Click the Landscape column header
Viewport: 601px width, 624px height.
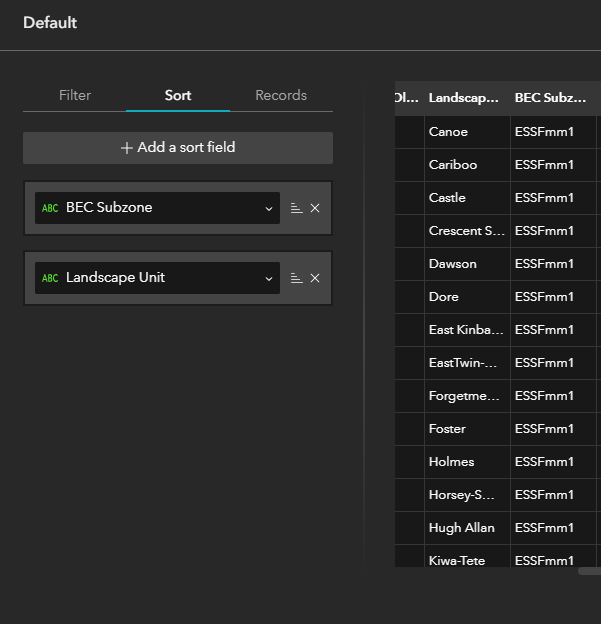point(464,98)
